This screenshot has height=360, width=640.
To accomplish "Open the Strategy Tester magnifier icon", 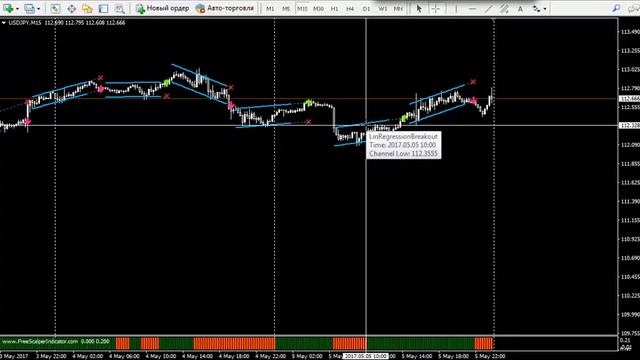I will 119,9.
